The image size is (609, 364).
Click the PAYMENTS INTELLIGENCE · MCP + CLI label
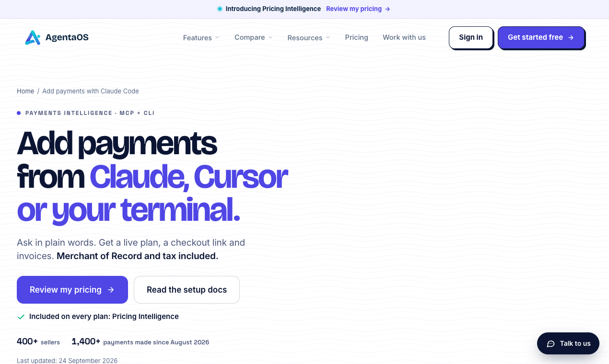click(90, 113)
